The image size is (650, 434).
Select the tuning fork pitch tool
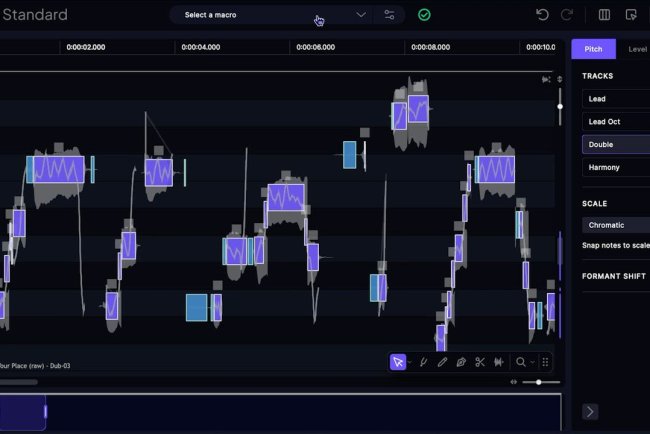pos(423,362)
